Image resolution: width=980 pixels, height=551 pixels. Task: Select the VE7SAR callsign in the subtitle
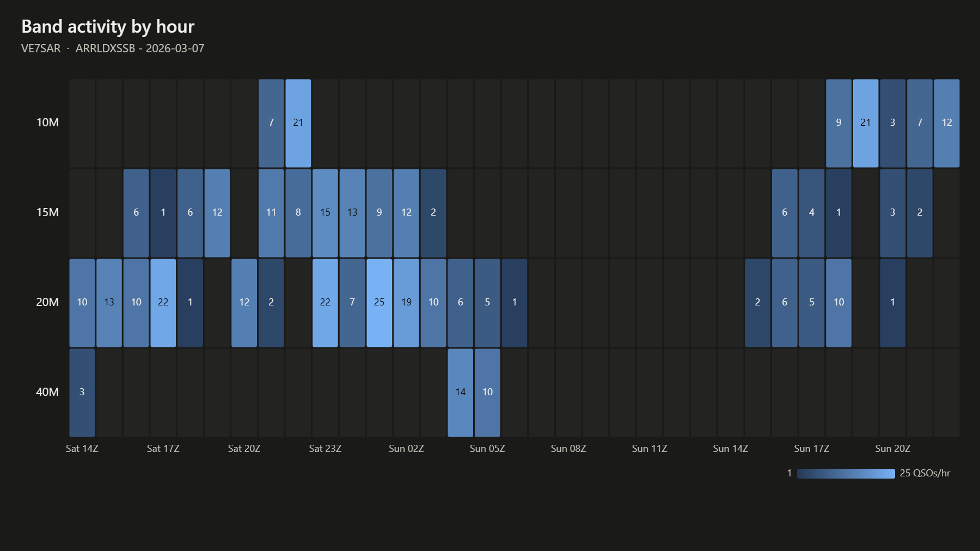pos(41,48)
